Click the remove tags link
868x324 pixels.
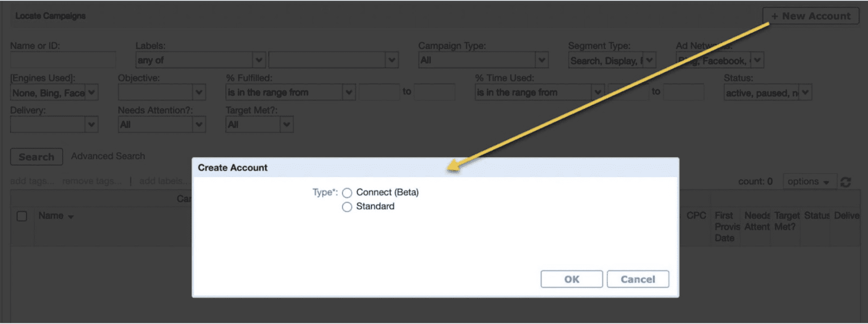coord(92,181)
